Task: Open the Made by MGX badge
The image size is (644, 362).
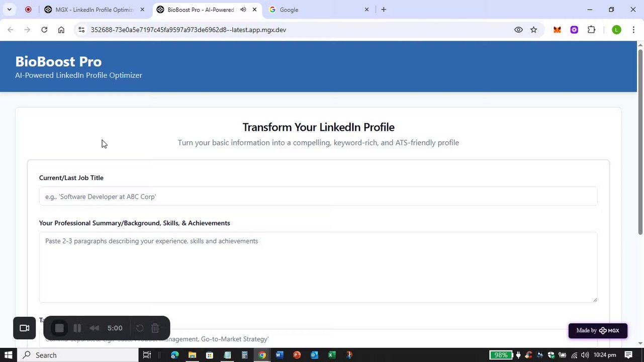Action: [598, 331]
